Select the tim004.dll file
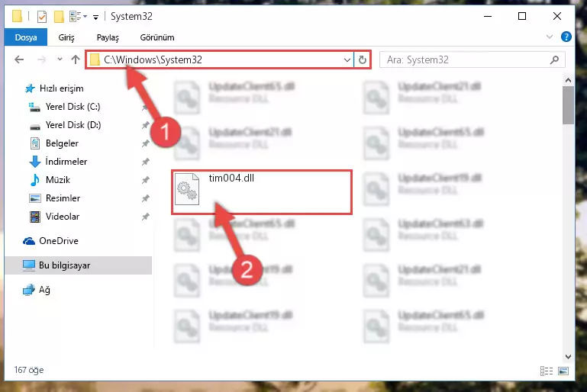The width and height of the screenshot is (587, 392). [x=262, y=192]
